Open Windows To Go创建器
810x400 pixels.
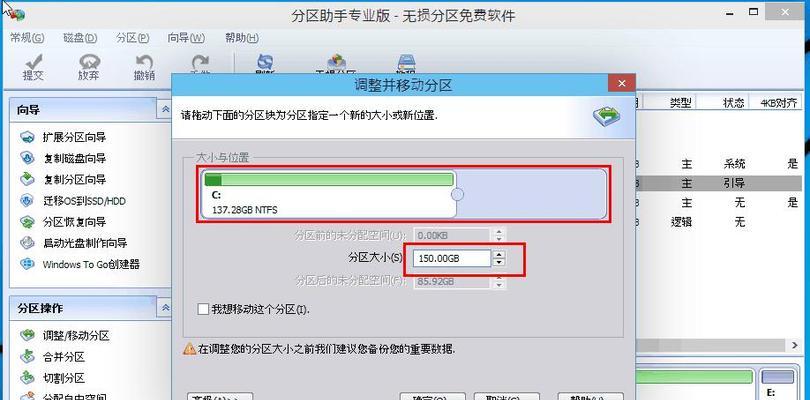[80, 265]
